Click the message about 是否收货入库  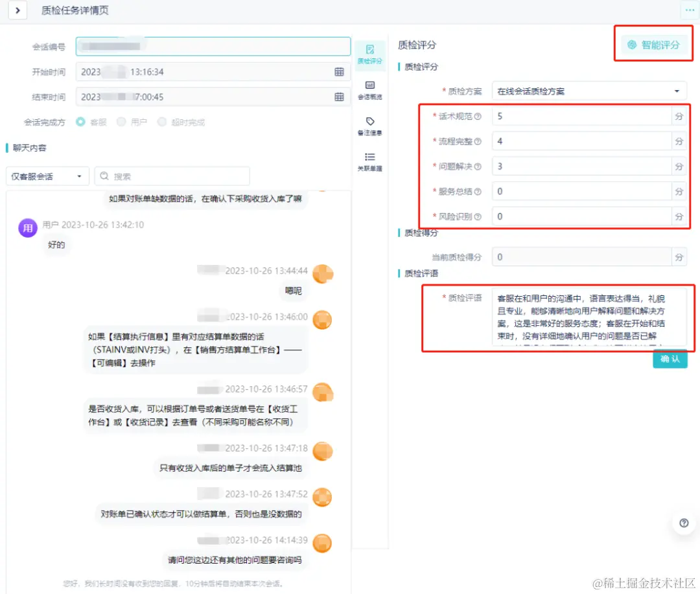195,415
